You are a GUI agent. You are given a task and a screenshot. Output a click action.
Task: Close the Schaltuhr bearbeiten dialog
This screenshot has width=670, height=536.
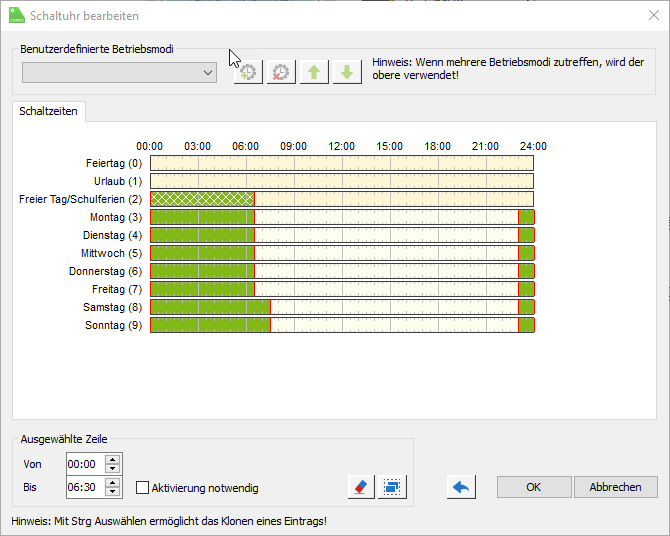(654, 15)
